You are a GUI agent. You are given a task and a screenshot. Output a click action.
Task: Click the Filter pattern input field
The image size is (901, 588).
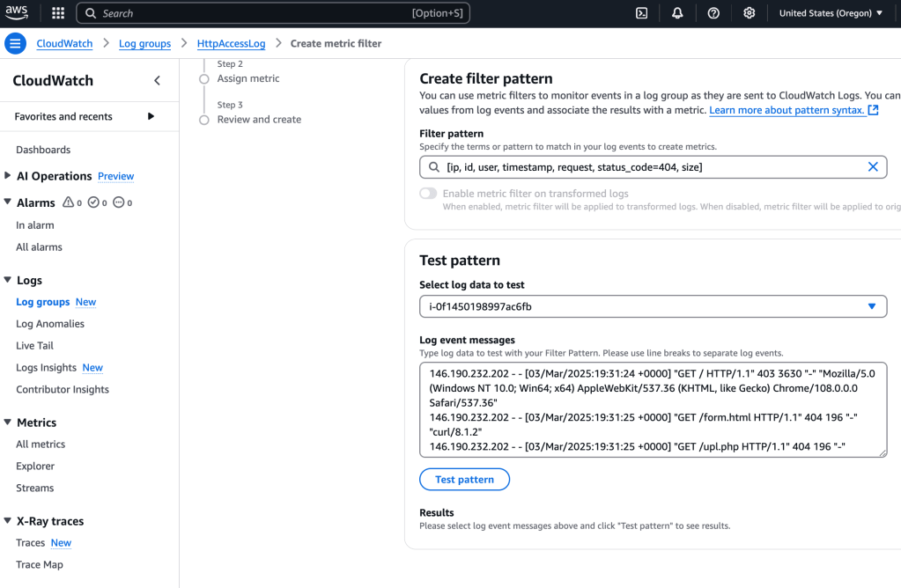(x=647, y=167)
